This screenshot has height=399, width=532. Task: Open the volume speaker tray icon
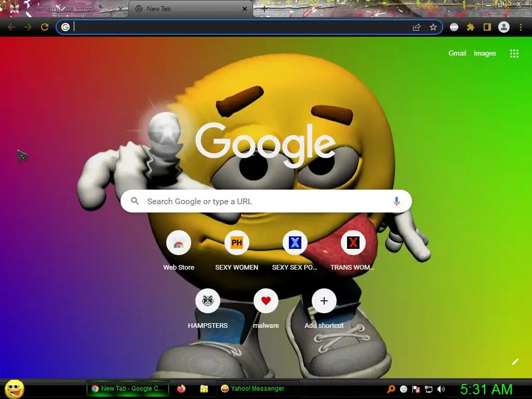(x=441, y=389)
